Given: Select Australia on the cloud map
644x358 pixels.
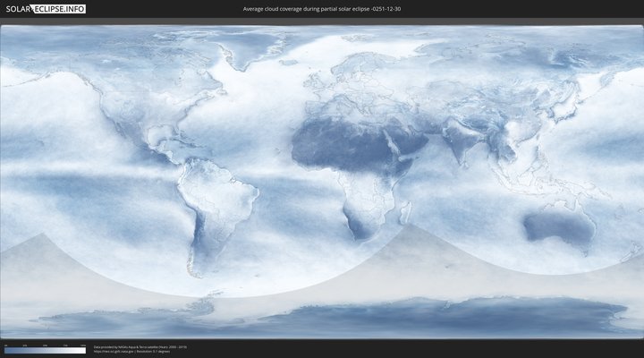Looking at the screenshot, I should tap(559, 226).
